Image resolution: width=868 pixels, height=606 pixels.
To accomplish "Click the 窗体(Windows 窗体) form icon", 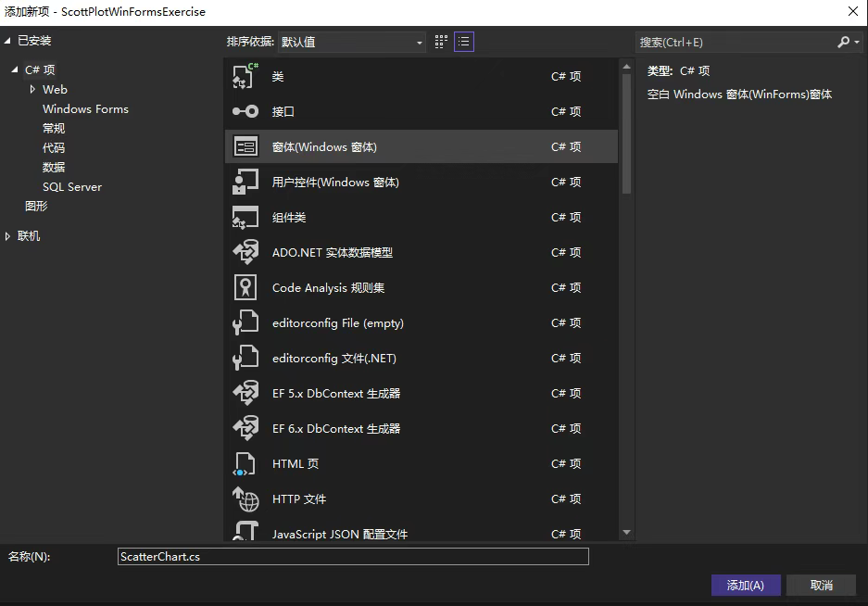I will click(245, 146).
